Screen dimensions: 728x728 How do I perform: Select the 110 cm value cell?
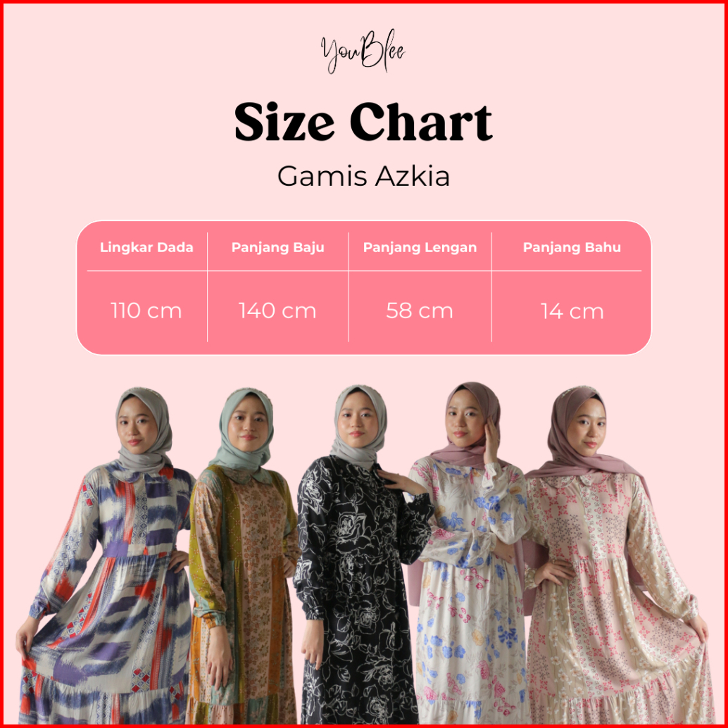tap(146, 310)
